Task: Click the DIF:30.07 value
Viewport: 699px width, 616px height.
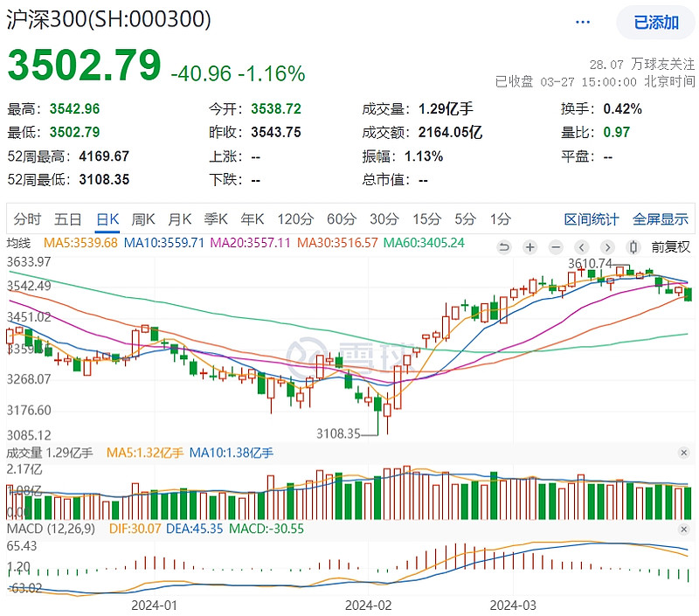Action: (x=135, y=529)
